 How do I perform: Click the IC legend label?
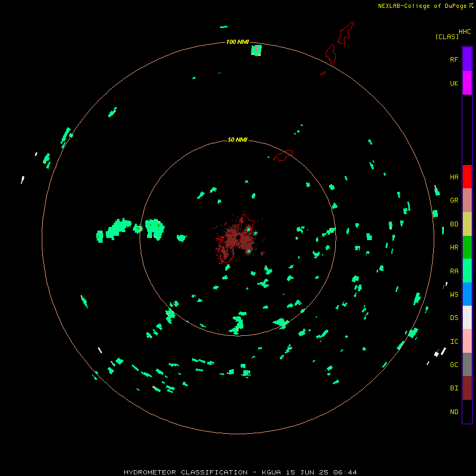(x=454, y=342)
